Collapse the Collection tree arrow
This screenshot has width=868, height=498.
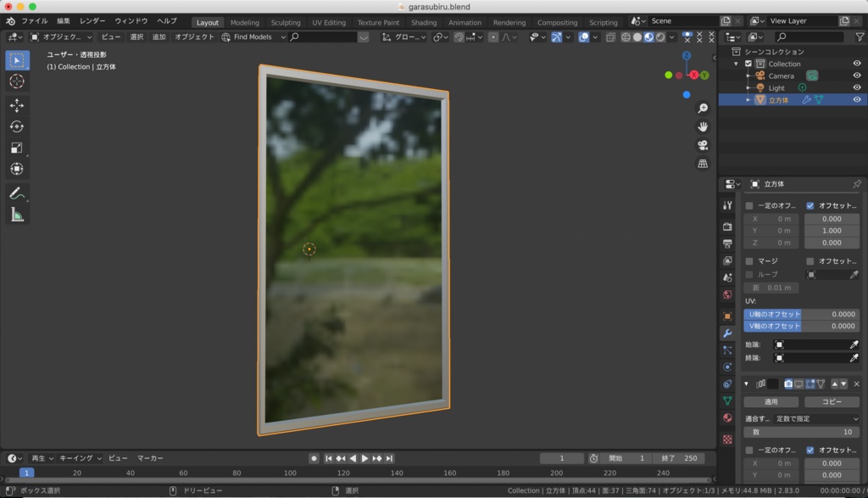737,64
